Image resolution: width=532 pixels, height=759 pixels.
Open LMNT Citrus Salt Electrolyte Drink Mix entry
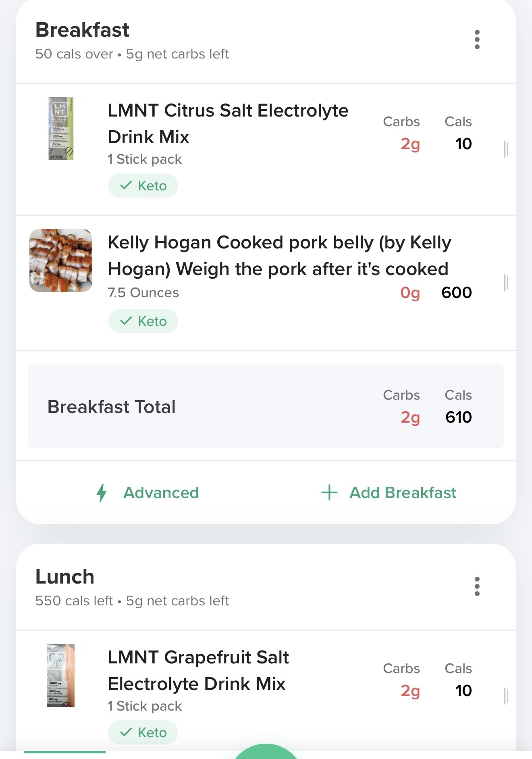(228, 124)
